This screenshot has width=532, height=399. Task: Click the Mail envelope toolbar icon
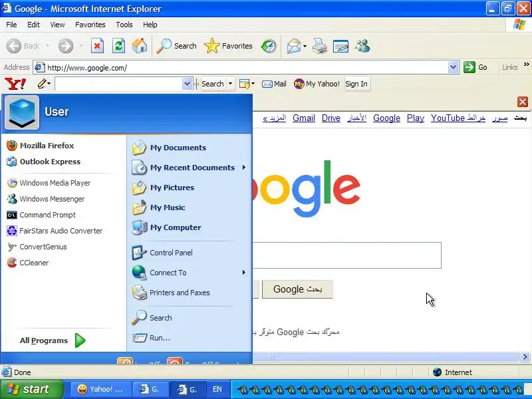click(x=293, y=46)
